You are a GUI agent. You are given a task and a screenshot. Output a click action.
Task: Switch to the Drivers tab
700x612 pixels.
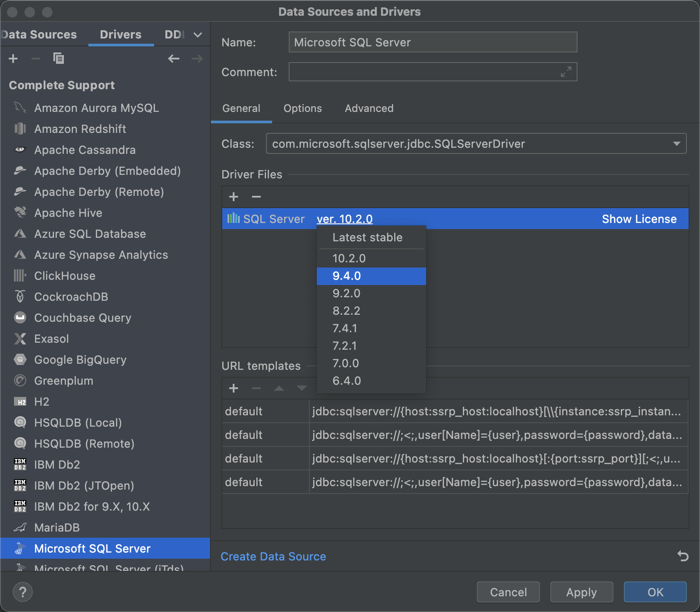121,35
